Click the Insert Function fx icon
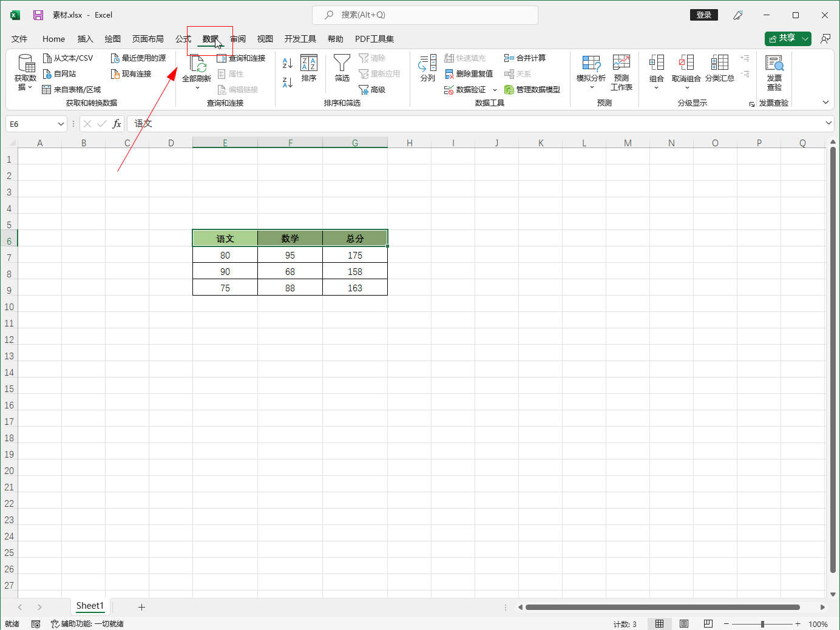The image size is (840, 630). (x=117, y=124)
